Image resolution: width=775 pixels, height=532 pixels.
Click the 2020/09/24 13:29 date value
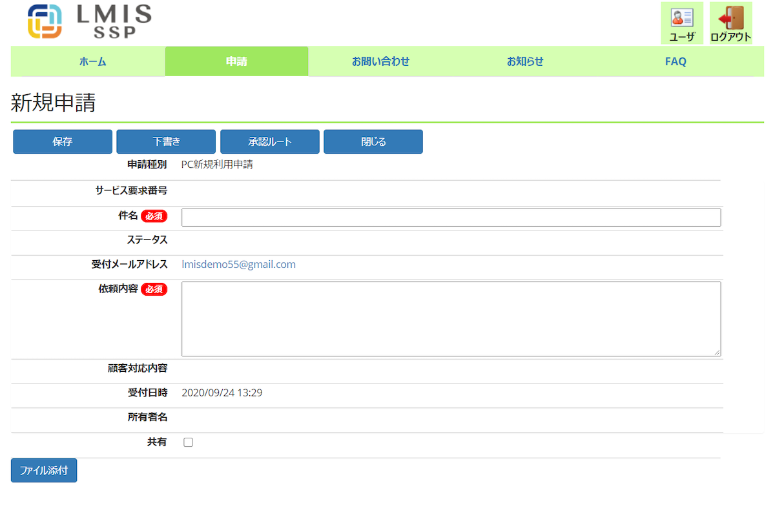pyautogui.click(x=222, y=393)
